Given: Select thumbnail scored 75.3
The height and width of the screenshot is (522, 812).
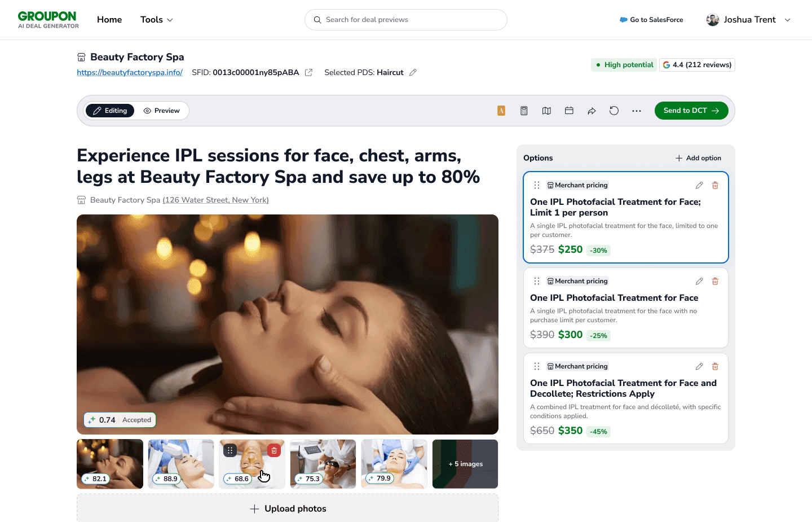Looking at the screenshot, I should click(323, 464).
